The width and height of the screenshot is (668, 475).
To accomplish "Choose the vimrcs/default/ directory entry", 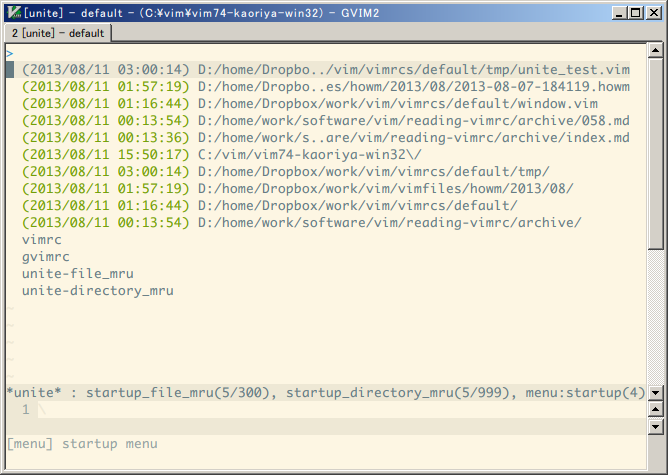I will [x=270, y=206].
